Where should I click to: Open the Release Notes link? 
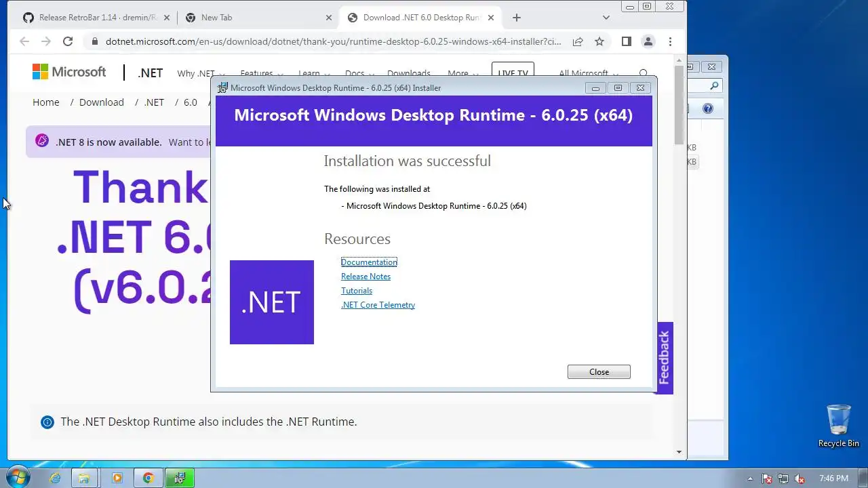366,277
